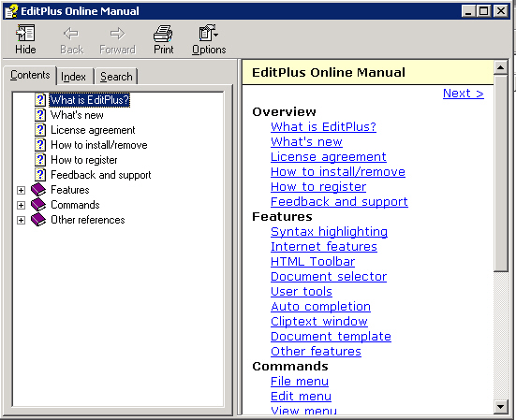Expand the Features tree node

[21, 190]
